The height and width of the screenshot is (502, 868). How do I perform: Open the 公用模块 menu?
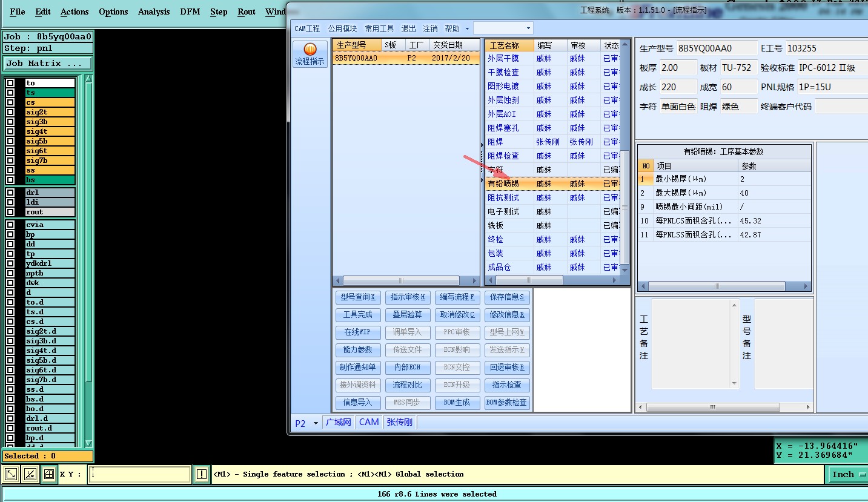343,28
